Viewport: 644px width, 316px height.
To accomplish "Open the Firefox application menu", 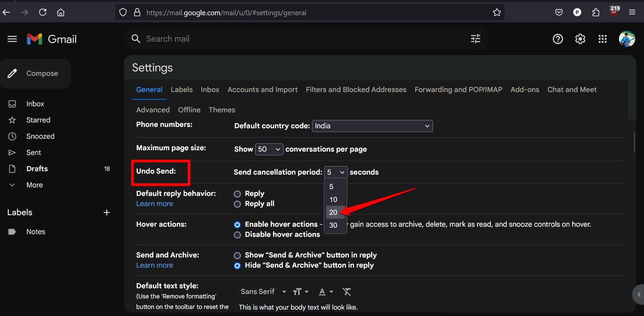I will tap(632, 12).
